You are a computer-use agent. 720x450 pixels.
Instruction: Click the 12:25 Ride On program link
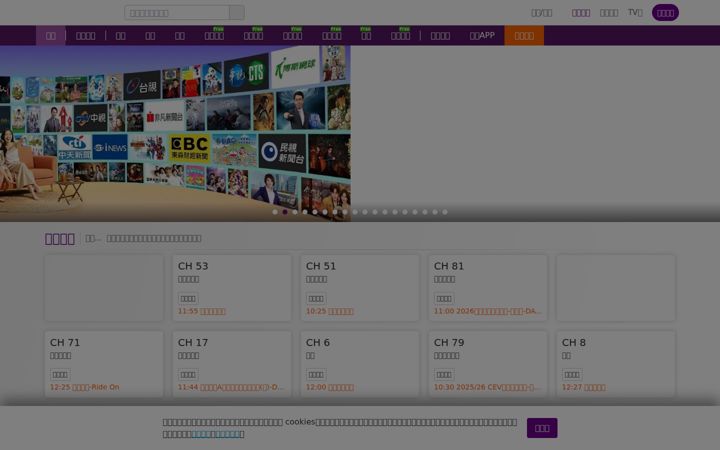pyautogui.click(x=84, y=387)
